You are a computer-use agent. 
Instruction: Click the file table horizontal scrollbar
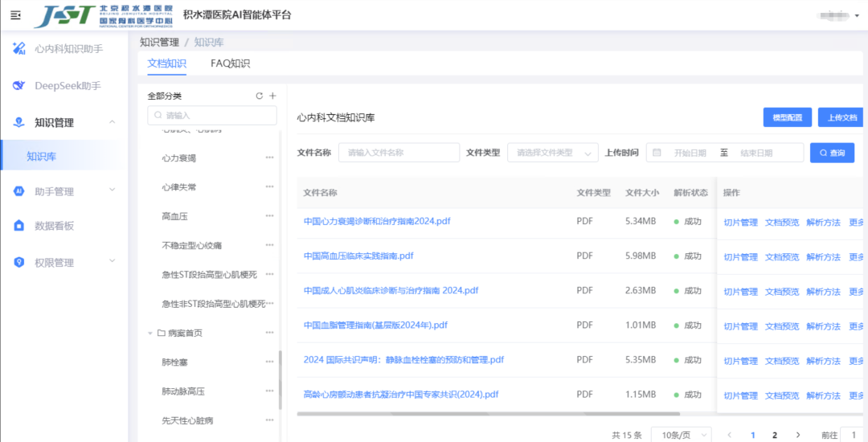point(489,413)
